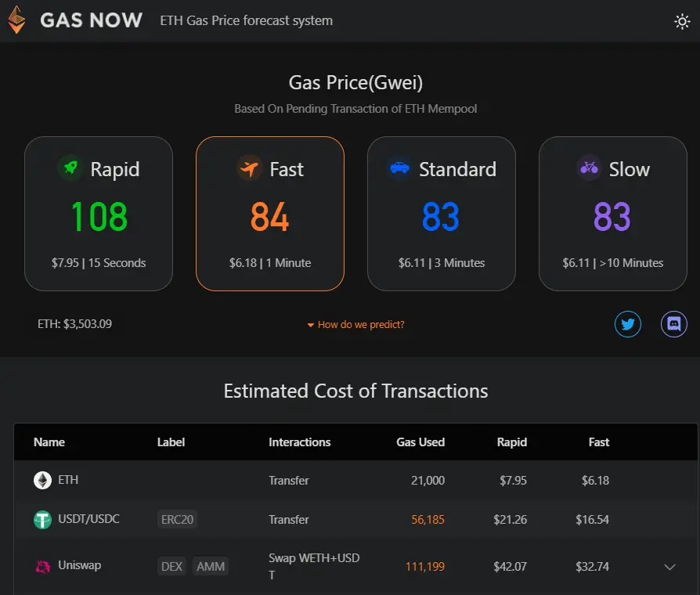Click the Name column header
700x595 pixels.
coord(49,442)
